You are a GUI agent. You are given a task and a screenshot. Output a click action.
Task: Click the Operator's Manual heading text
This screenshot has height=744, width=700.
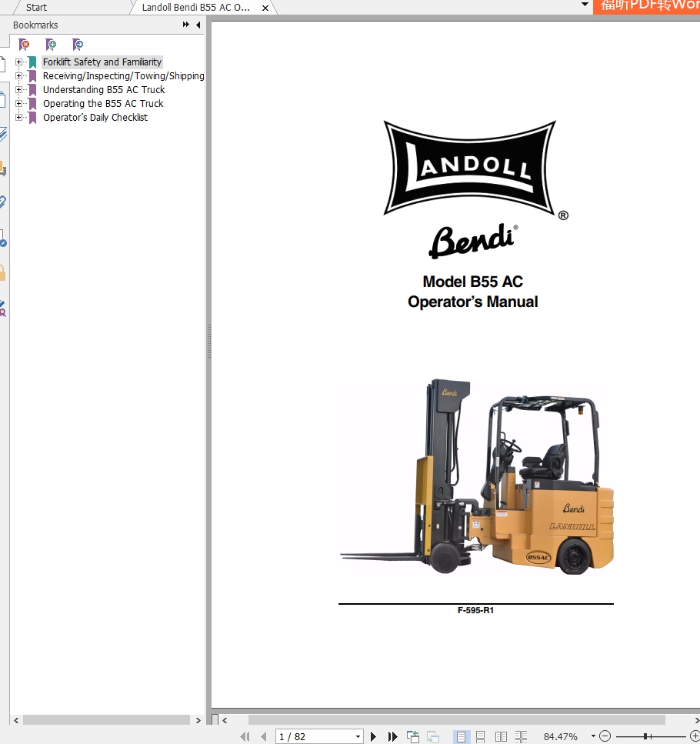click(x=473, y=302)
